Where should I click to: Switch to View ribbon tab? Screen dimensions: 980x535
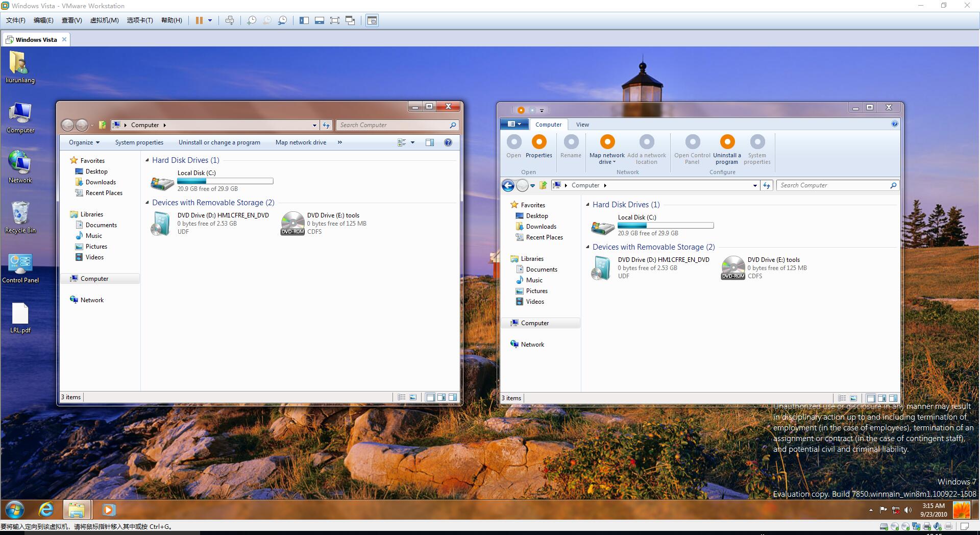pyautogui.click(x=582, y=125)
